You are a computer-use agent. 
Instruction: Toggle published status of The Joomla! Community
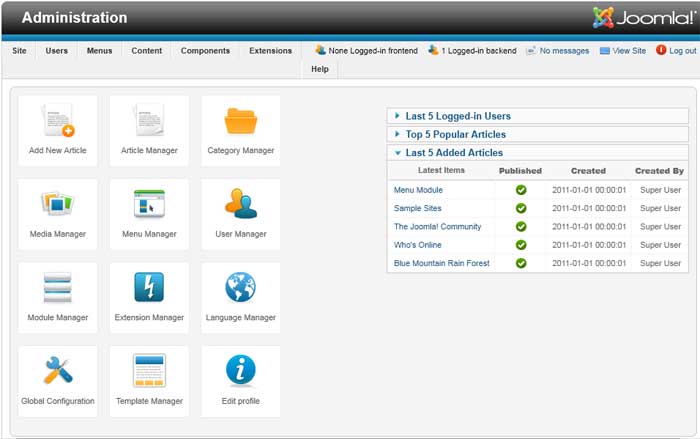point(521,226)
